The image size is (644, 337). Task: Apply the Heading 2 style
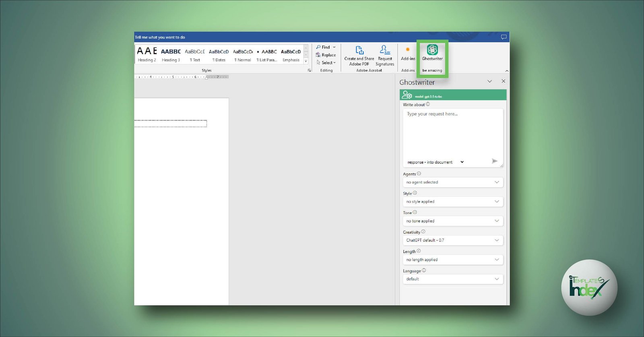tap(147, 54)
